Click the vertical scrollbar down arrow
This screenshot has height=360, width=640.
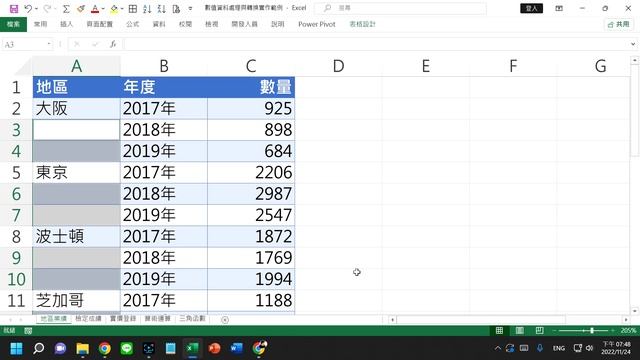[634, 311]
